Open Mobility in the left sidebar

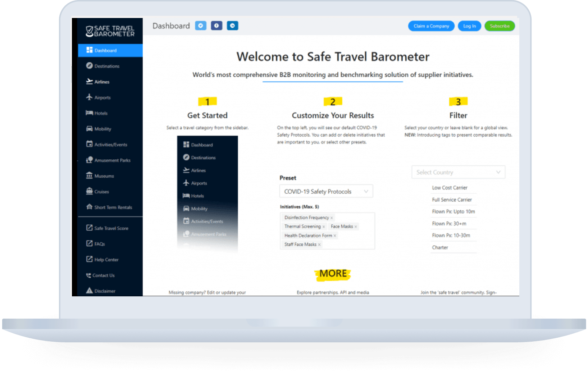[x=110, y=129]
